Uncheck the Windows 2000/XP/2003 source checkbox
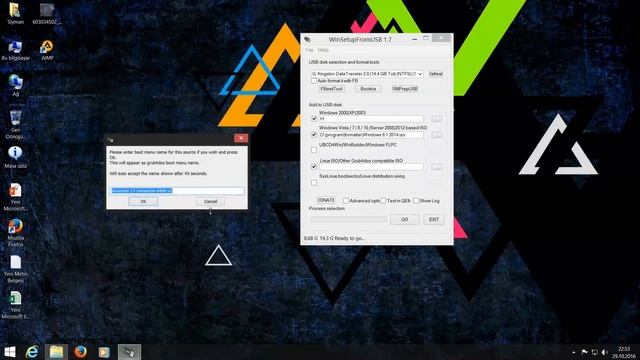 (314, 118)
